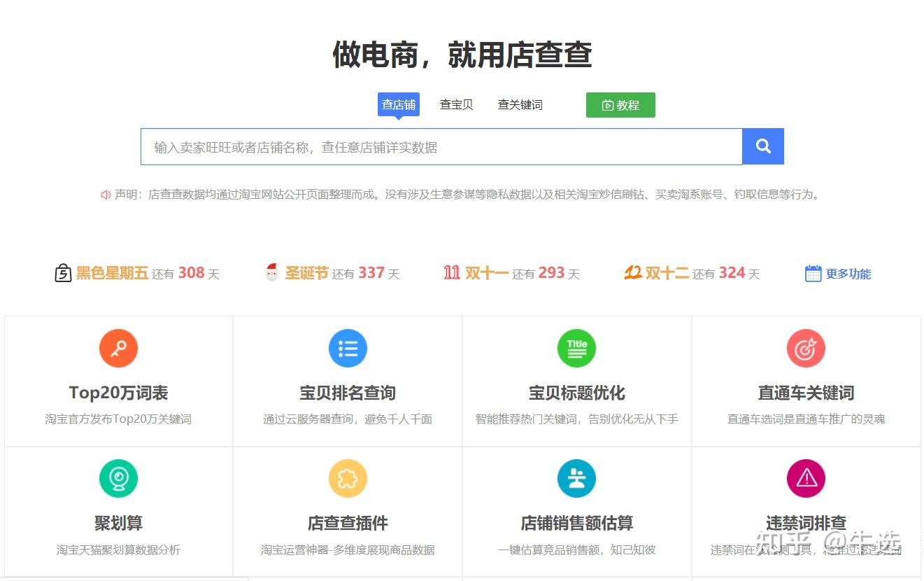Open the 店铺销售额估算 title
The height and width of the screenshot is (581, 924).
tap(576, 523)
